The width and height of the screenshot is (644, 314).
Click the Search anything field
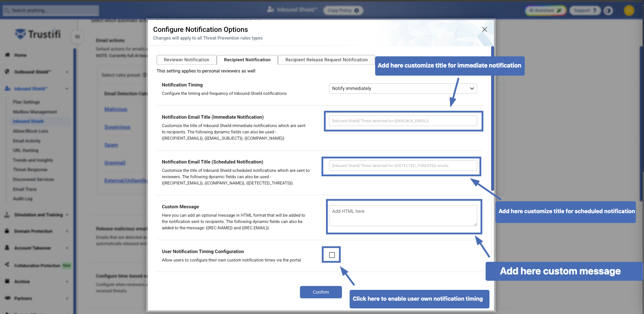[51, 11]
